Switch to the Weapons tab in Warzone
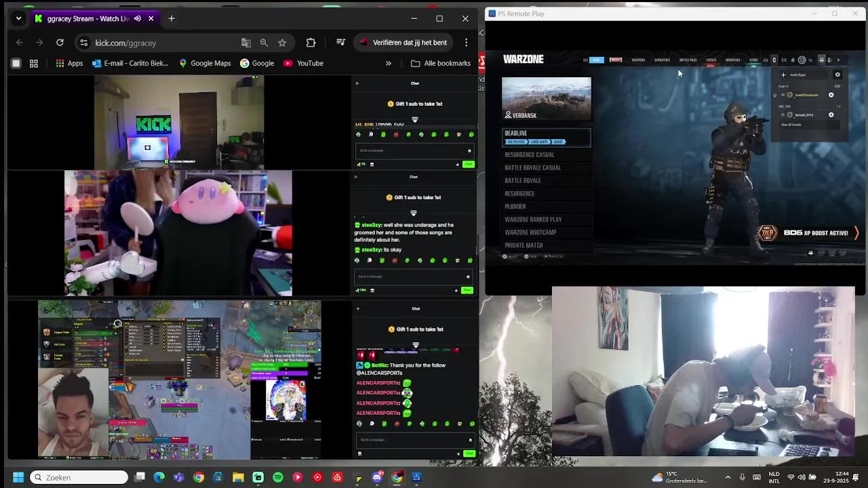Image resolution: width=868 pixels, height=488 pixels. [x=639, y=60]
